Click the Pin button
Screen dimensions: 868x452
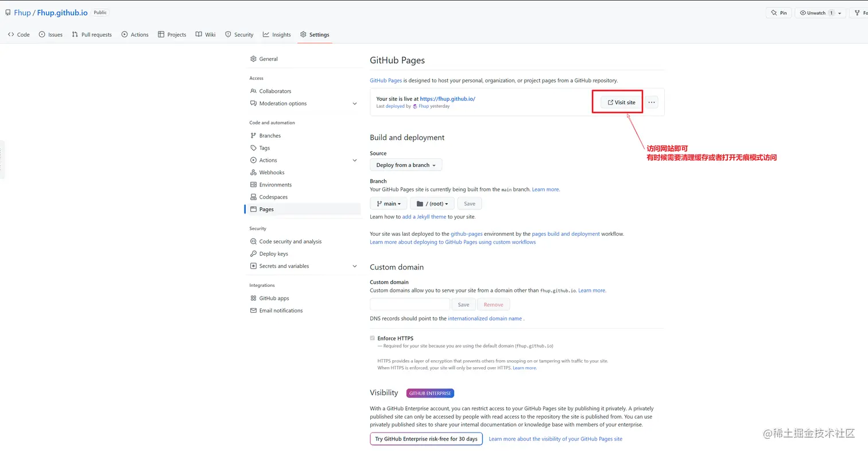click(x=779, y=13)
